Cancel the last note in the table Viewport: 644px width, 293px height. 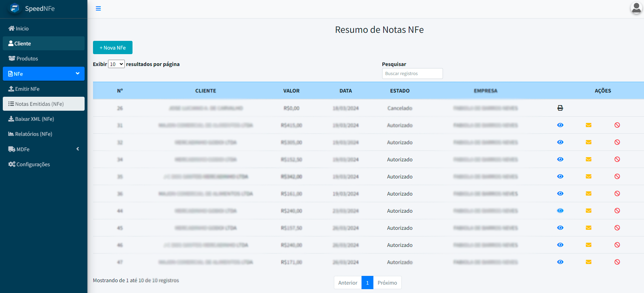pyautogui.click(x=617, y=262)
